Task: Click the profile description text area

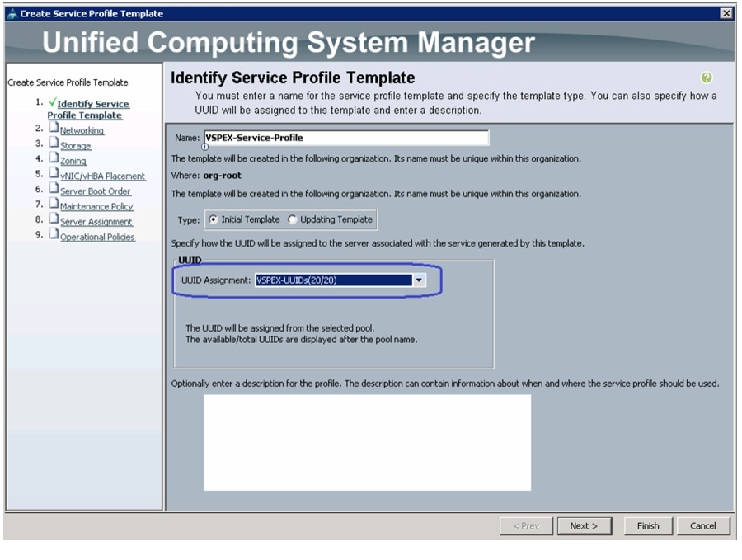Action: (x=367, y=443)
